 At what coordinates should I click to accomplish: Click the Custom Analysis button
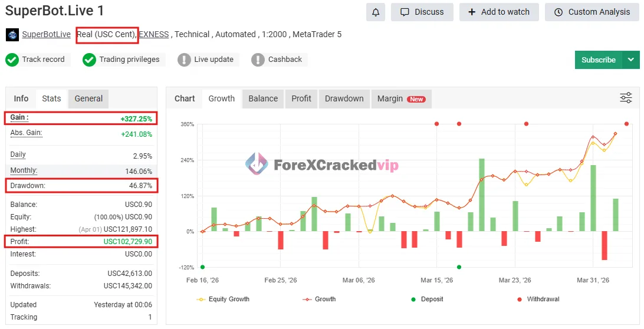[x=592, y=12]
